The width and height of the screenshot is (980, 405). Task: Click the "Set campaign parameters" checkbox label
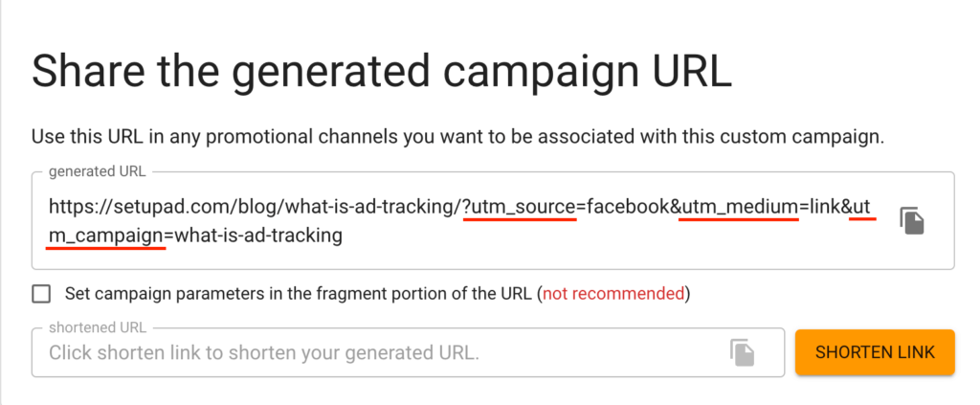click(299, 294)
